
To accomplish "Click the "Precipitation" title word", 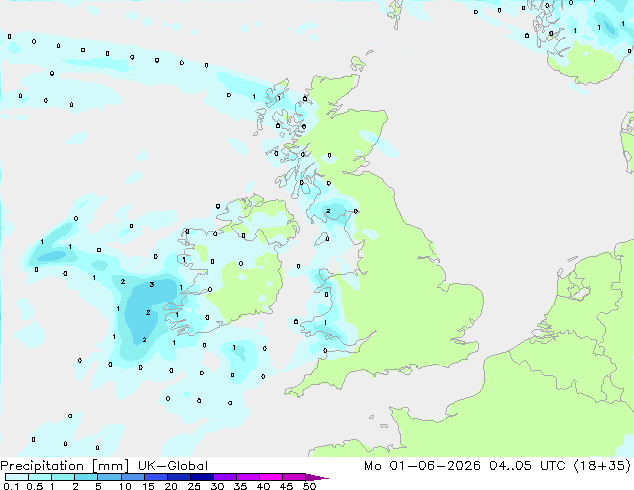I will pyautogui.click(x=42, y=466).
